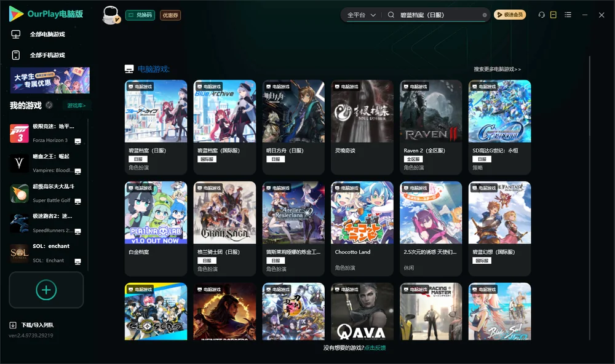Click the 点击反馈 feedback link

point(375,348)
